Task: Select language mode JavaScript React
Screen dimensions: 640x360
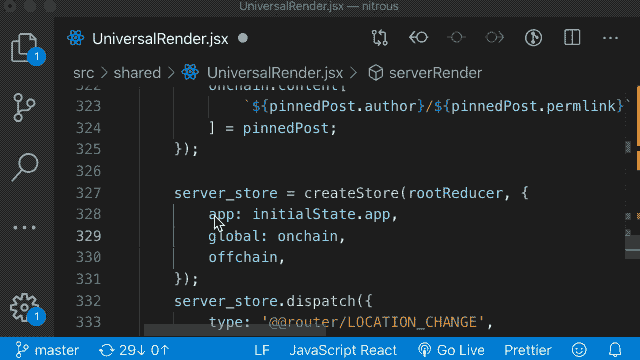Action: click(343, 350)
